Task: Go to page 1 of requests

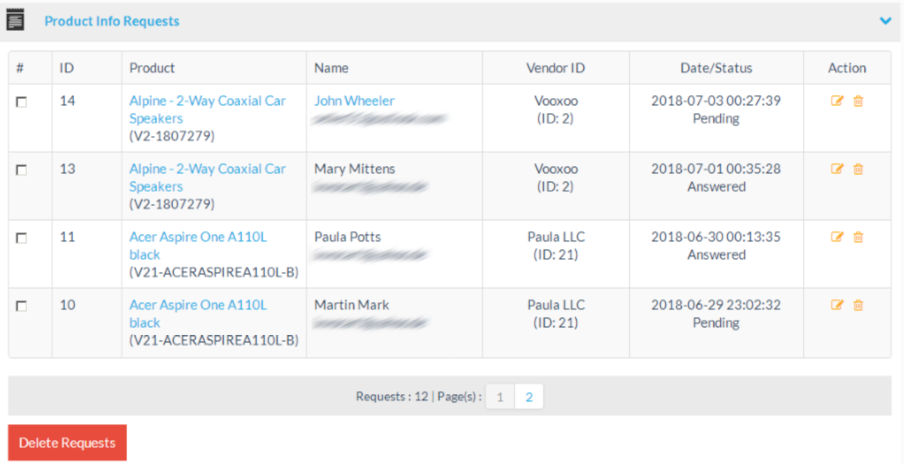Action: (x=500, y=397)
